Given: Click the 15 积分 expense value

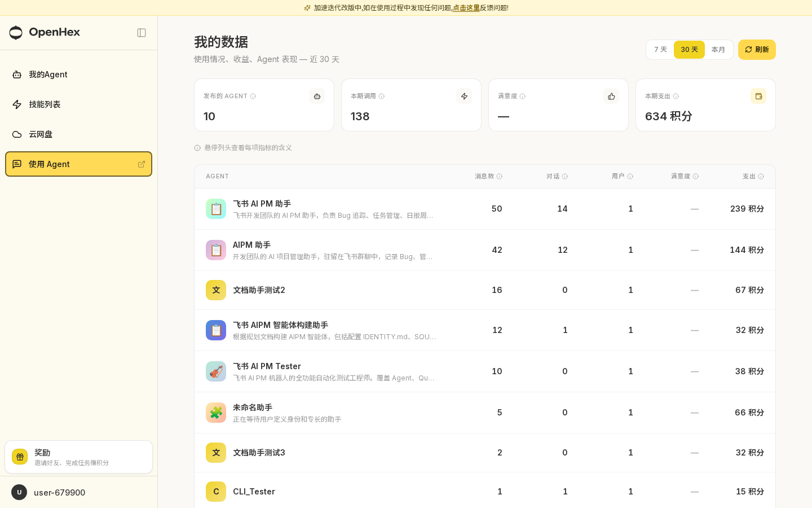Looking at the screenshot, I should click(x=750, y=492).
